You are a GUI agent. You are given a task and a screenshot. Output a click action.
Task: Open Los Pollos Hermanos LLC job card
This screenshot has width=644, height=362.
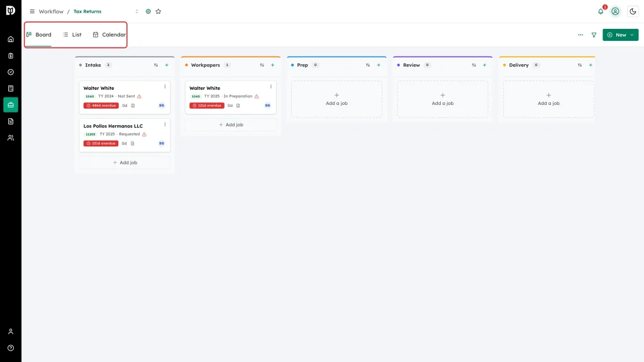tap(125, 135)
